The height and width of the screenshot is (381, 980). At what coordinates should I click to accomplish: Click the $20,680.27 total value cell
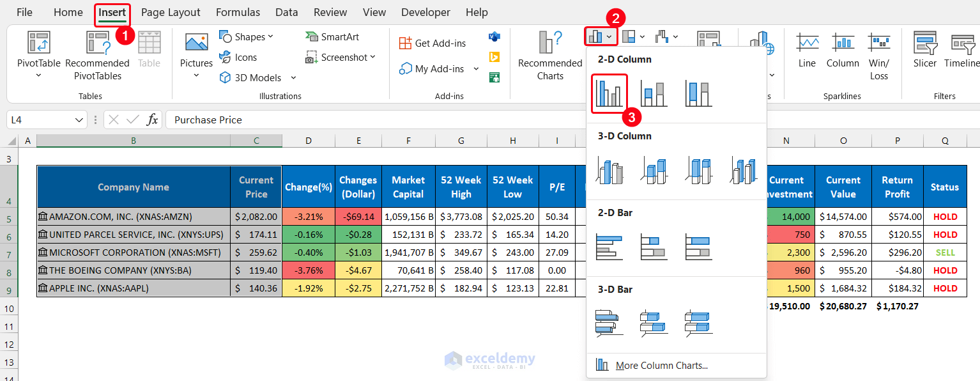tap(843, 306)
